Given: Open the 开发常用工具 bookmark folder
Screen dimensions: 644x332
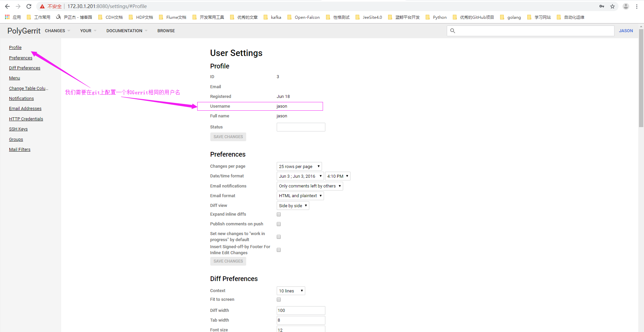Looking at the screenshot, I should (x=208, y=17).
